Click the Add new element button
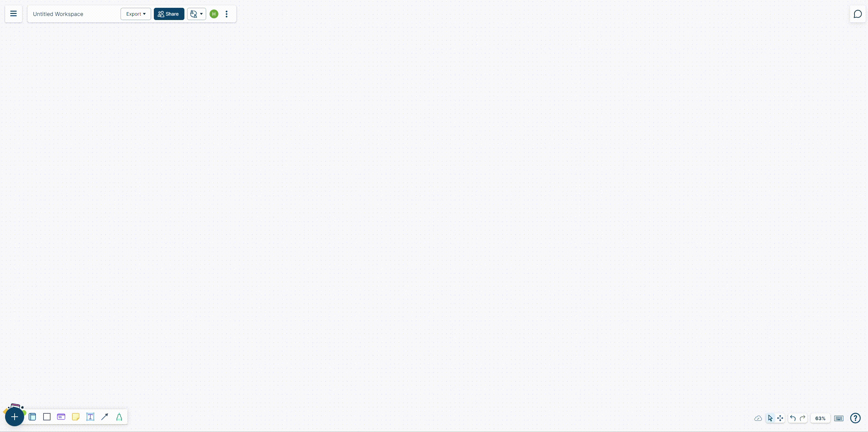868x432 pixels. 15,416
